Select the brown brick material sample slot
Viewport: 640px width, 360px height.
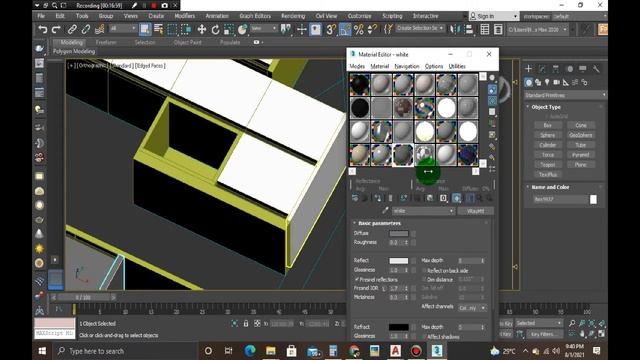point(403,108)
